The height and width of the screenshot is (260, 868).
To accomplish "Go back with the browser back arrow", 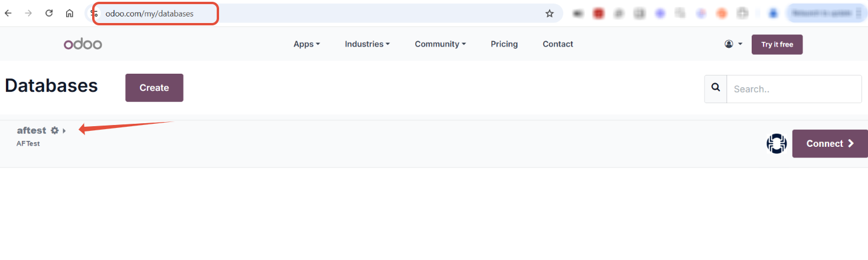I will point(8,13).
